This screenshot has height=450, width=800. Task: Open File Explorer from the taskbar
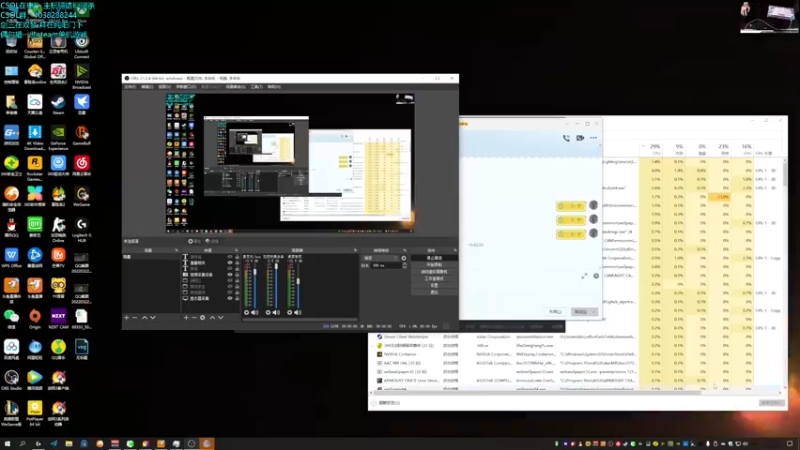tap(69, 444)
